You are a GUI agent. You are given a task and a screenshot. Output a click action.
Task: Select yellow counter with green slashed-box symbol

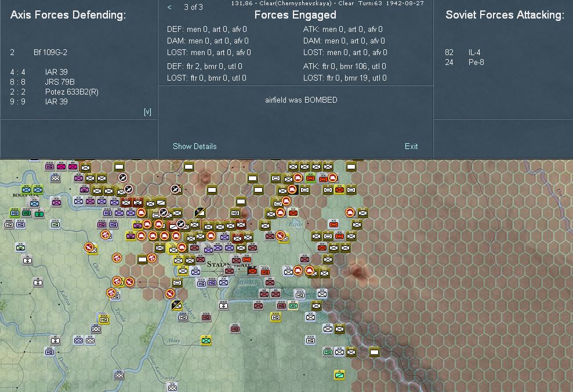(x=339, y=375)
